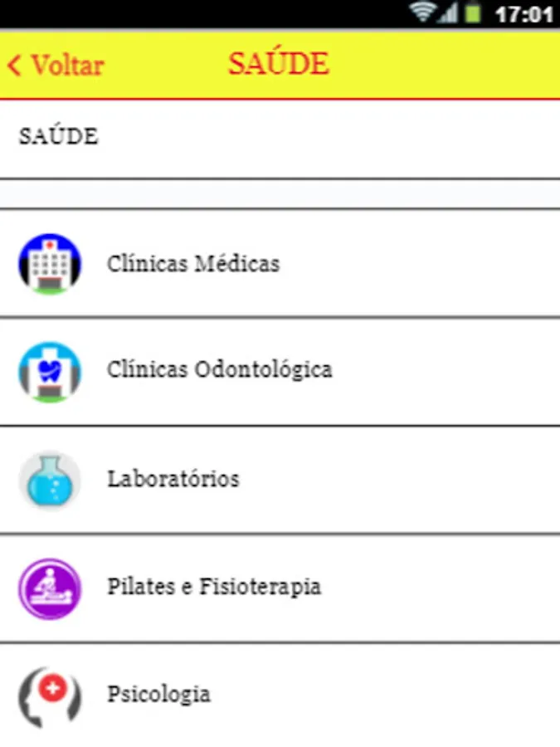The height and width of the screenshot is (747, 560).
Task: Click the purple physiotherapy massage icon
Action: 50,588
